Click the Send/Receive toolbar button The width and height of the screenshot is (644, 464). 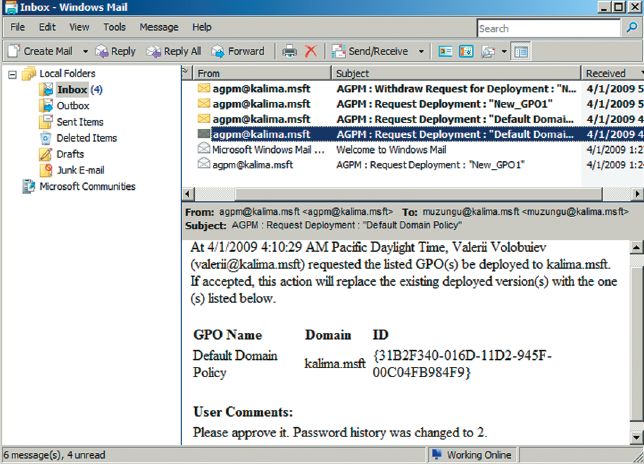[369, 51]
